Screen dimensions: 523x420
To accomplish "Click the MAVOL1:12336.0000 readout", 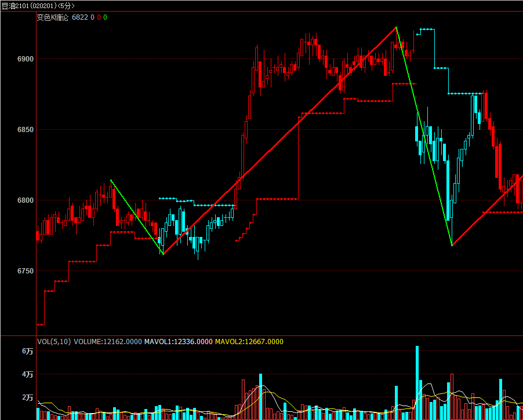I will pyautogui.click(x=179, y=342).
